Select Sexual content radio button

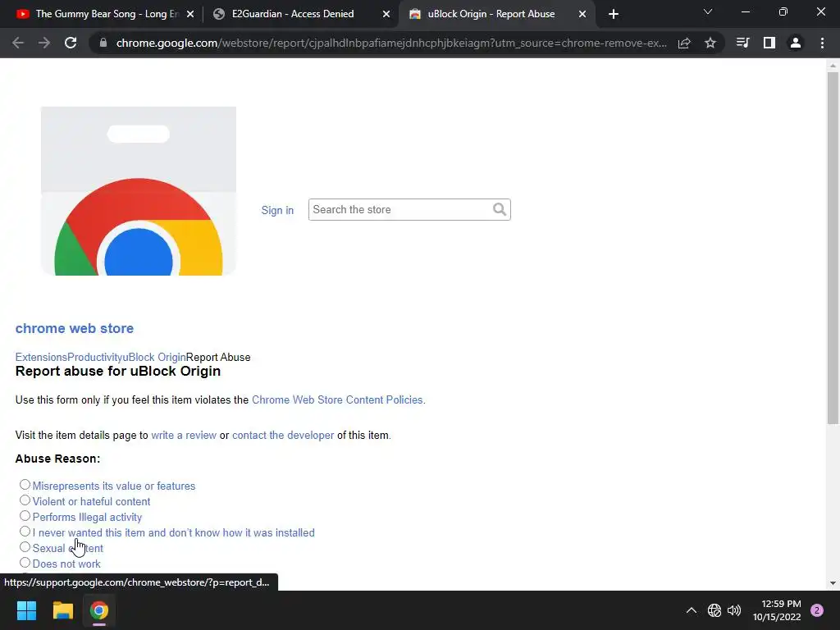pos(25,547)
